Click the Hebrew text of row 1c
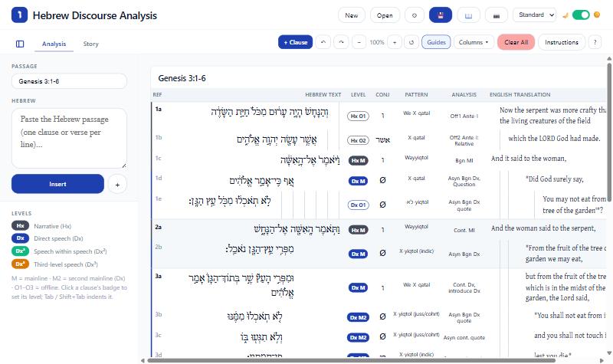Image resolution: width=613 pixels, height=364 pixels. pyautogui.click(x=310, y=159)
